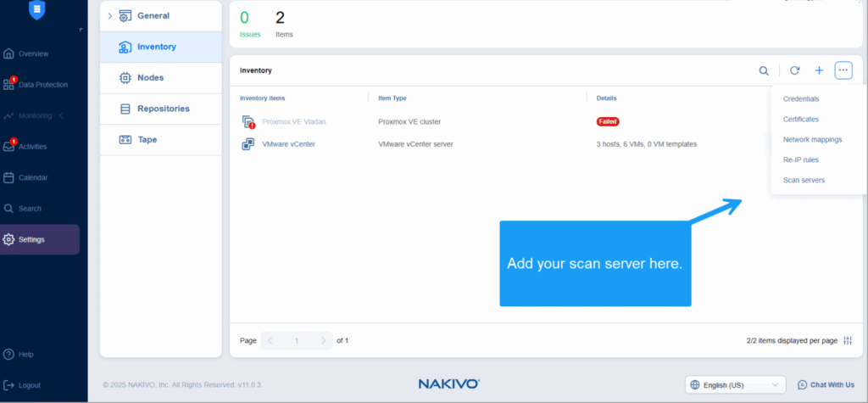Click the next page arrow
This screenshot has width=868, height=403.
323,341
